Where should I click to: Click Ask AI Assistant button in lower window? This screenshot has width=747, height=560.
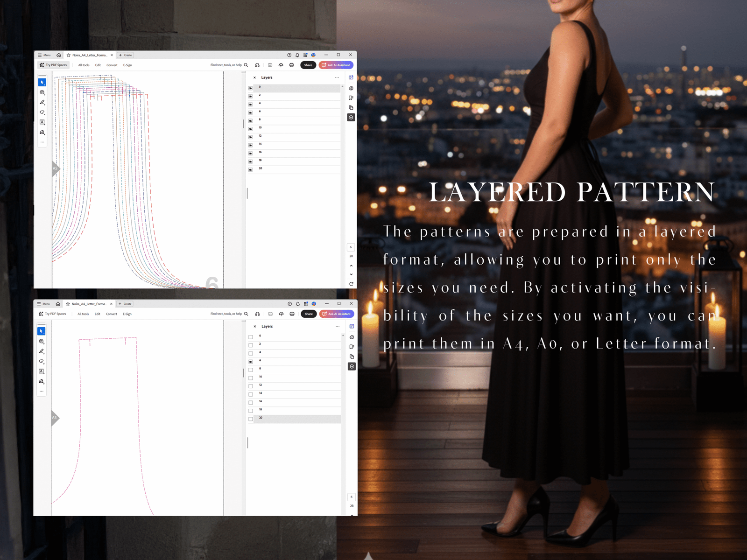(x=337, y=314)
